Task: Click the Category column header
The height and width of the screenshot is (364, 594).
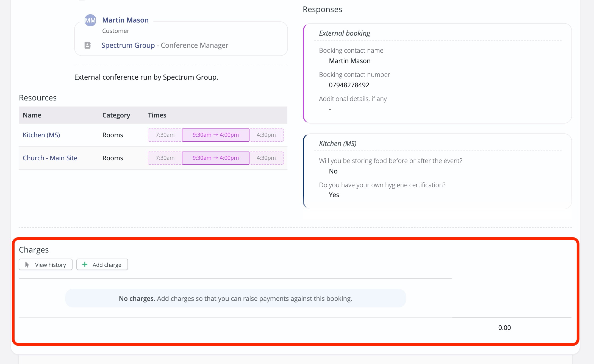Action: (116, 115)
